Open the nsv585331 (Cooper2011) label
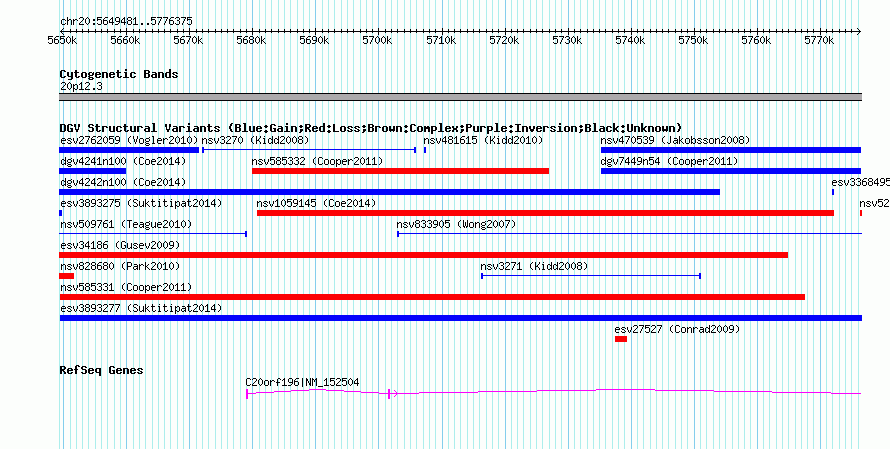 [x=126, y=287]
